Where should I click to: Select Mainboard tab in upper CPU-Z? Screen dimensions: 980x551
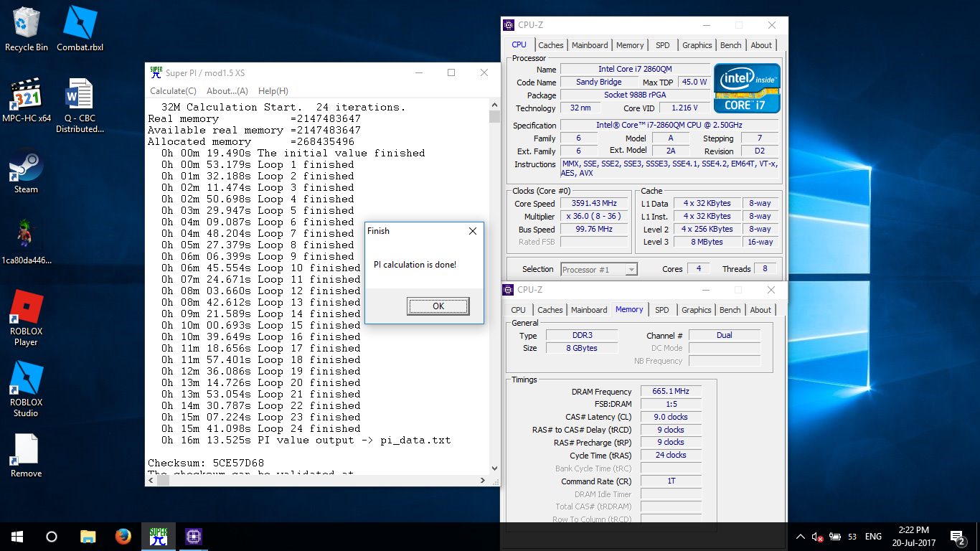pyautogui.click(x=590, y=45)
